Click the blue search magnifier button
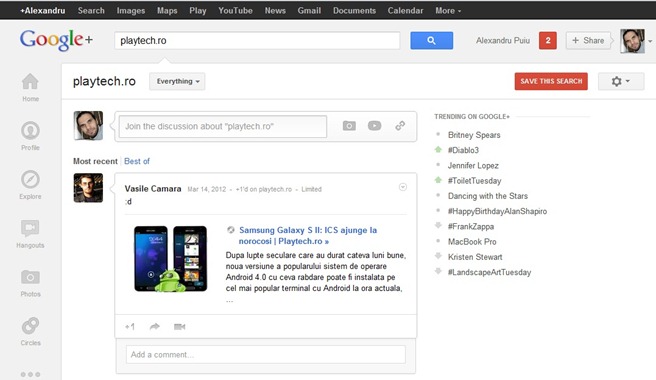The image size is (656, 380). 431,41
